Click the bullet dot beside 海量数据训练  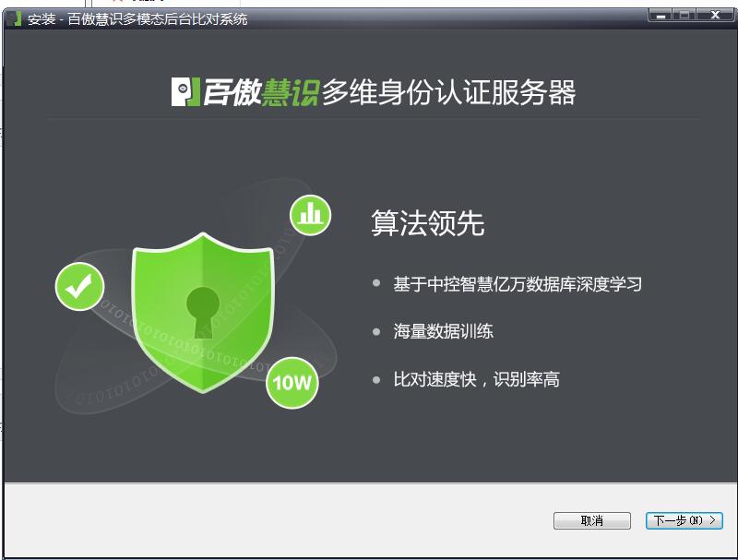click(x=376, y=332)
